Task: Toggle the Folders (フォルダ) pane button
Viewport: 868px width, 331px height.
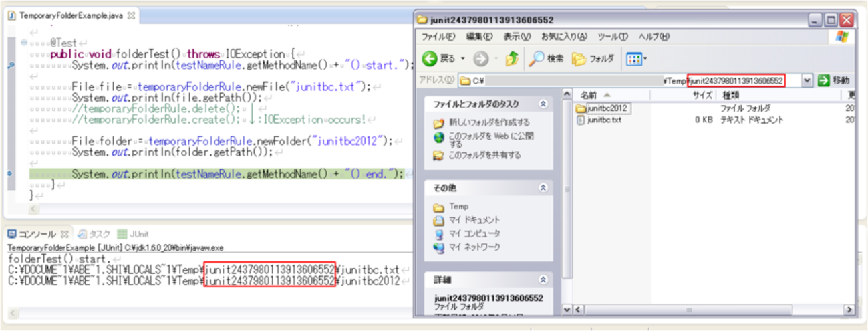Action: point(593,59)
